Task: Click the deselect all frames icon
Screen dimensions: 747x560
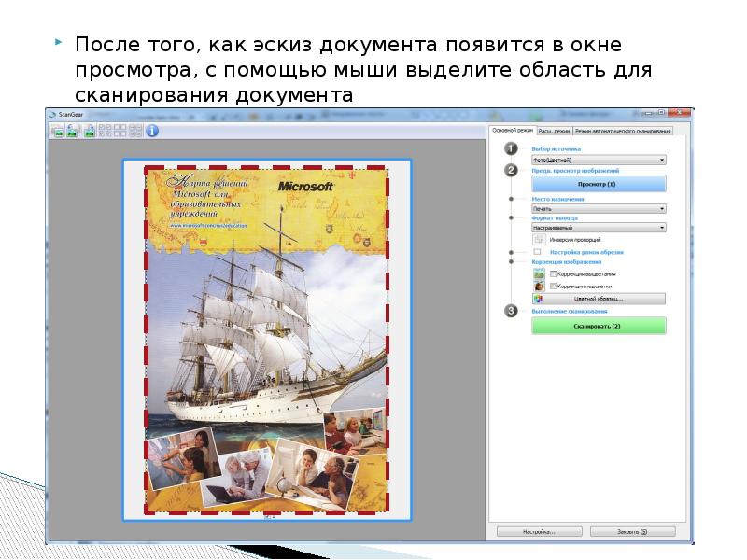Action: pyautogui.click(x=120, y=131)
